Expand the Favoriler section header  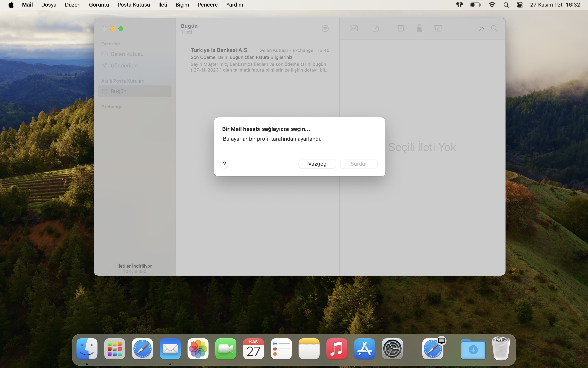[x=111, y=44]
